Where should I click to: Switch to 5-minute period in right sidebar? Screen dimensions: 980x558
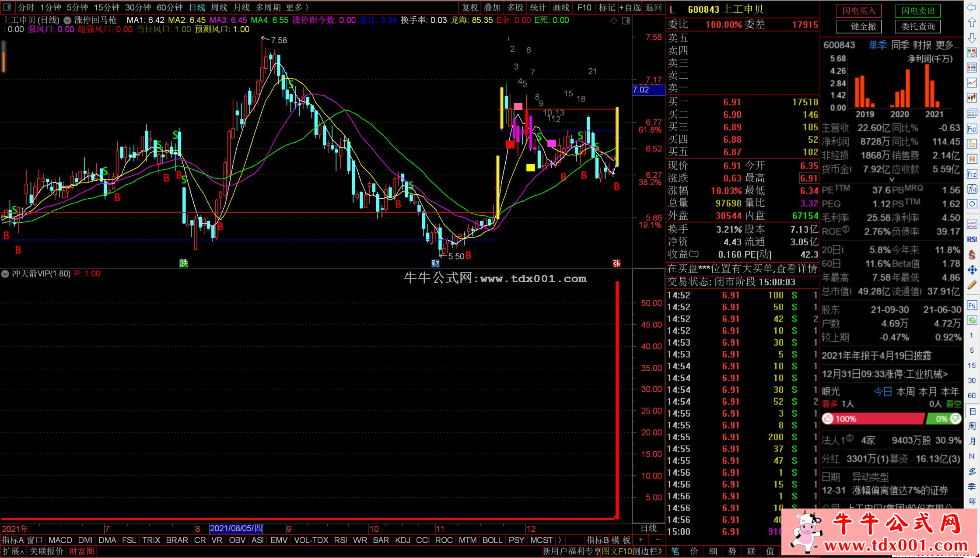(x=972, y=350)
